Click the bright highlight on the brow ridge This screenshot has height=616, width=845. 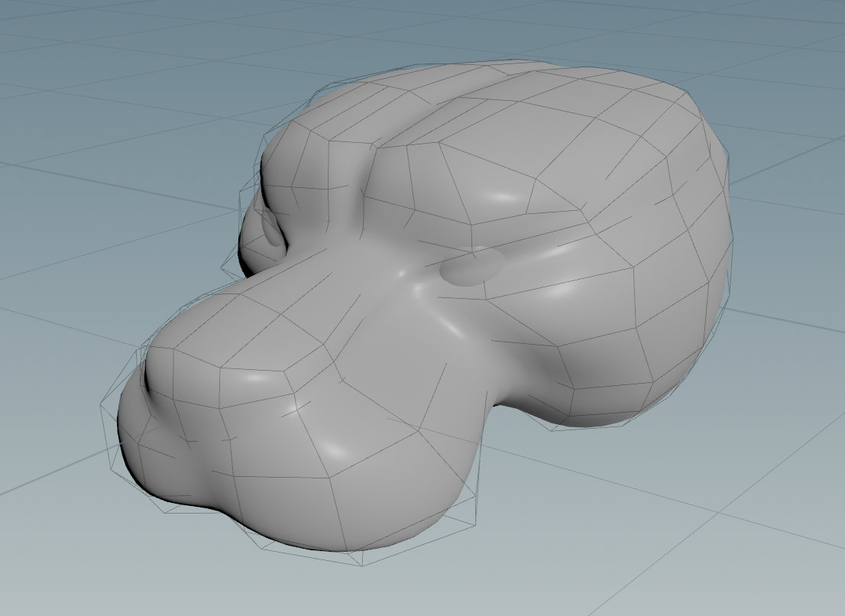(501, 198)
